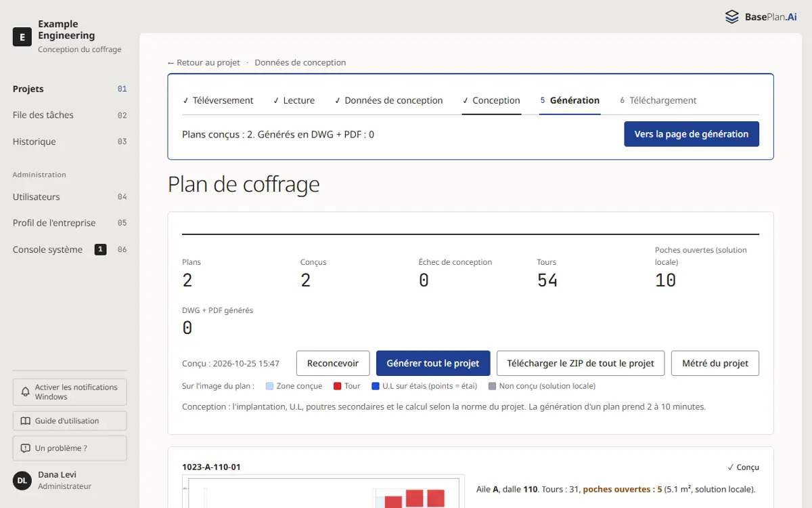
Task: Click Données de conception breadcrumb
Action: click(x=300, y=62)
